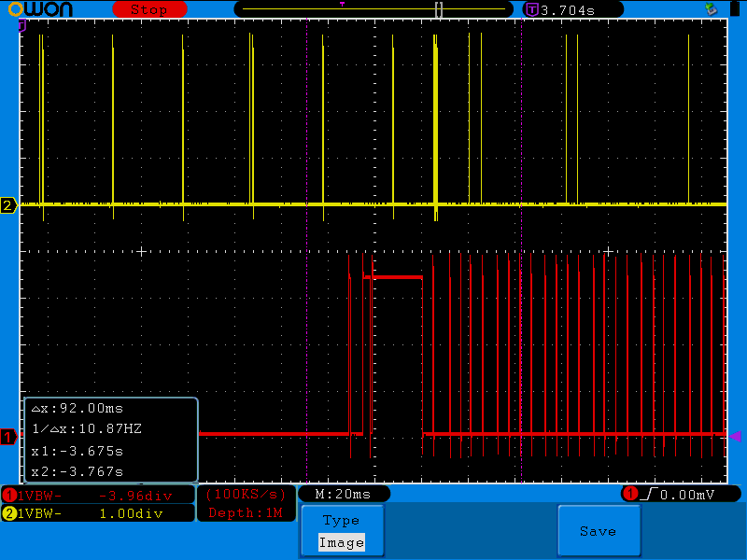Click the rising edge trigger symbol
This screenshot has height=560, width=747.
649,494
